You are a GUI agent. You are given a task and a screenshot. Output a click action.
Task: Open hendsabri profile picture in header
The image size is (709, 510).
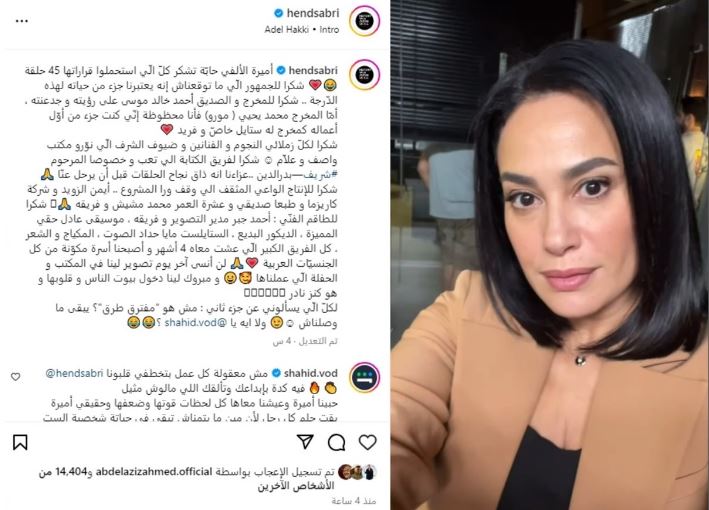tap(364, 21)
